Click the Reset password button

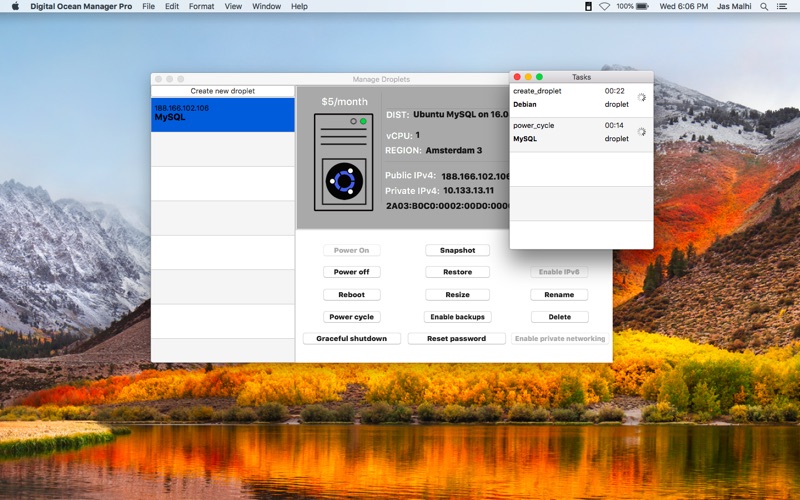[x=457, y=338]
